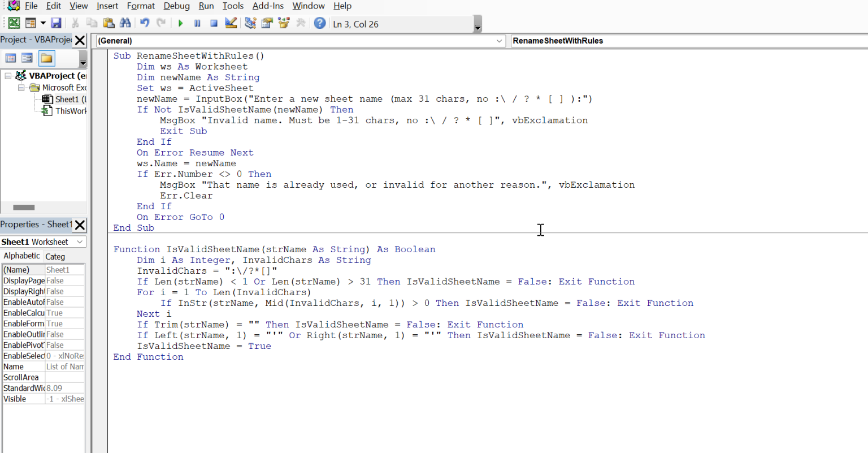This screenshot has width=868, height=453.
Task: Close the Properties - Sheet1 pane
Action: click(80, 225)
